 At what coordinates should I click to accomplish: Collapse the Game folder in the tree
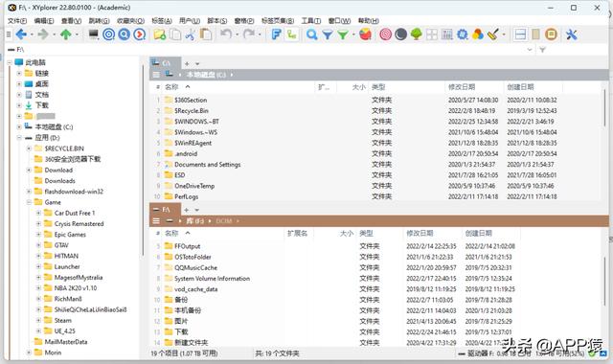[29, 202]
